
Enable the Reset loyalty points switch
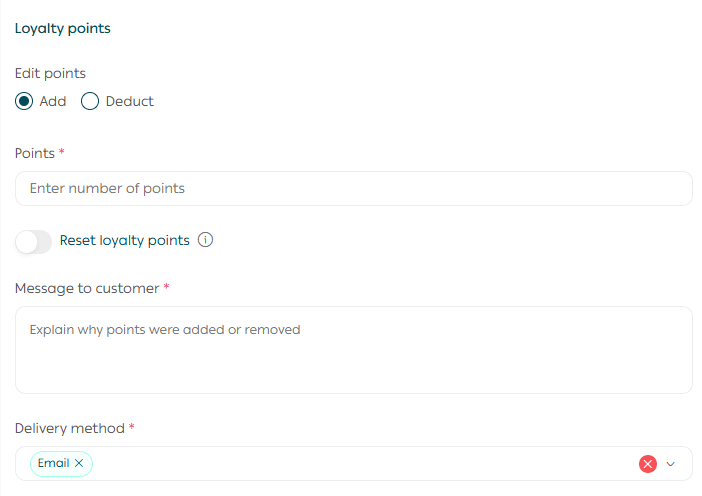click(33, 241)
